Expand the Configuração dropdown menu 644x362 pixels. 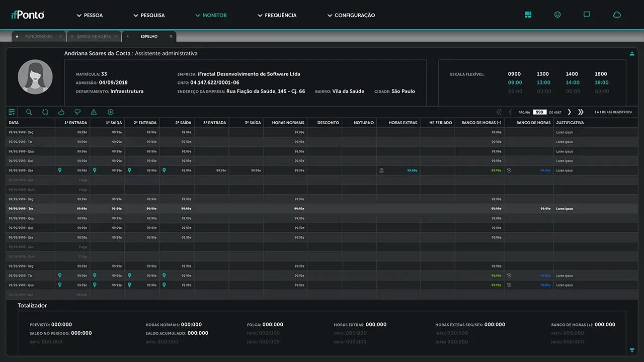(351, 16)
